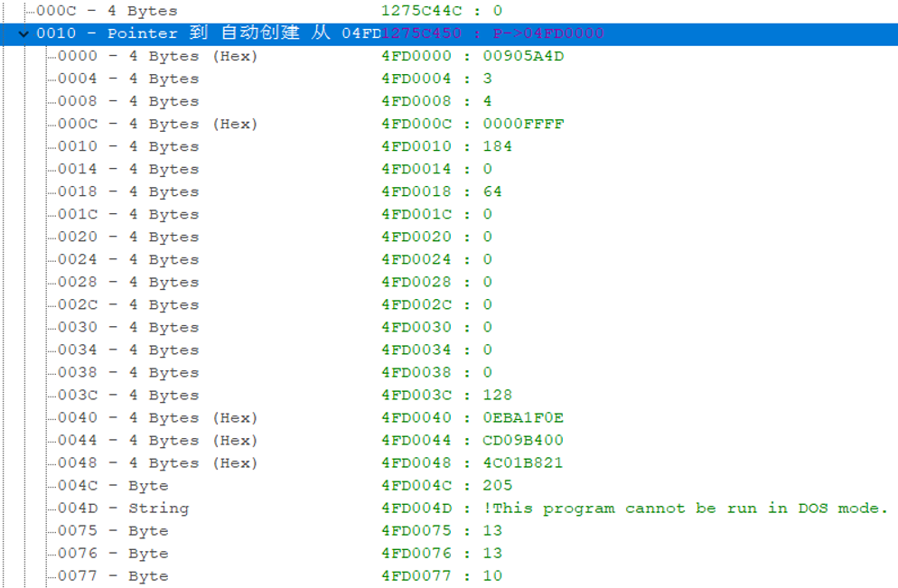Select the 004C Byte entry
898x588 pixels.
(113, 486)
